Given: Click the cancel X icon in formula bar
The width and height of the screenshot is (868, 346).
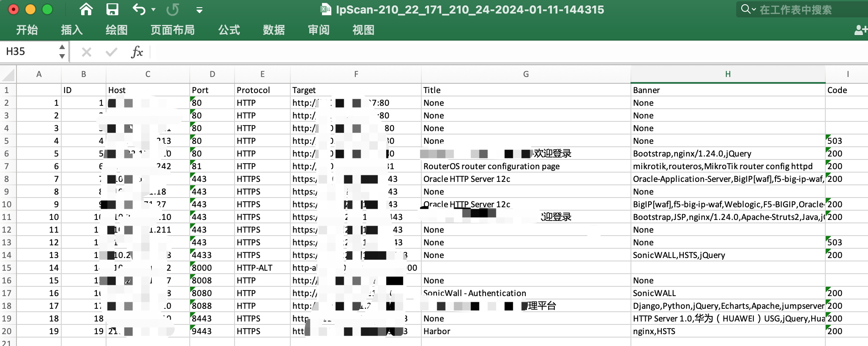Looking at the screenshot, I should tap(87, 52).
